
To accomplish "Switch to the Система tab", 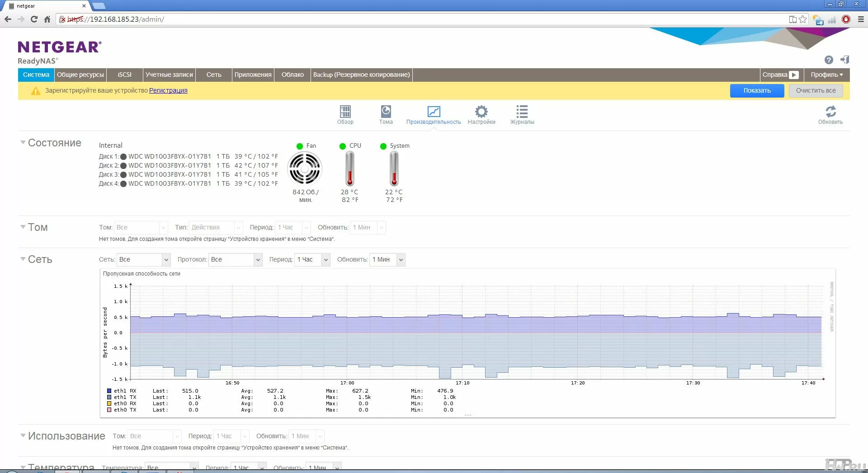I will pos(36,75).
